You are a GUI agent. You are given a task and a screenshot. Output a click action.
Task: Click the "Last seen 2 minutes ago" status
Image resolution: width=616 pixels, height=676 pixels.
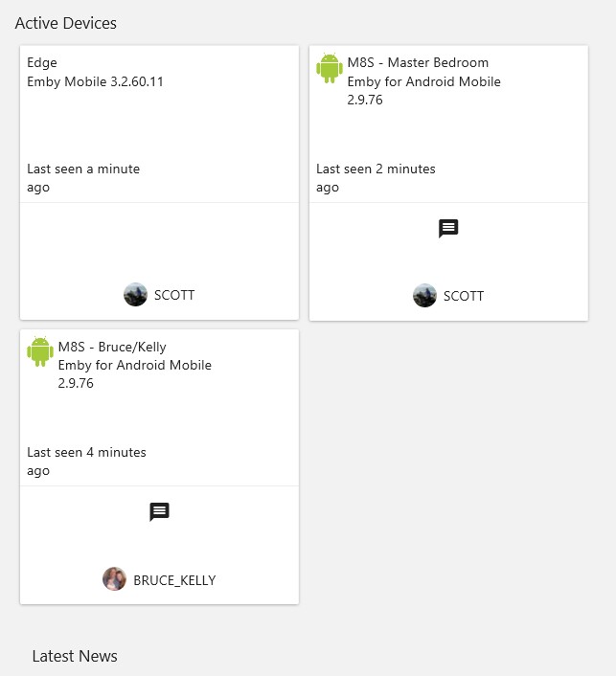point(376,178)
